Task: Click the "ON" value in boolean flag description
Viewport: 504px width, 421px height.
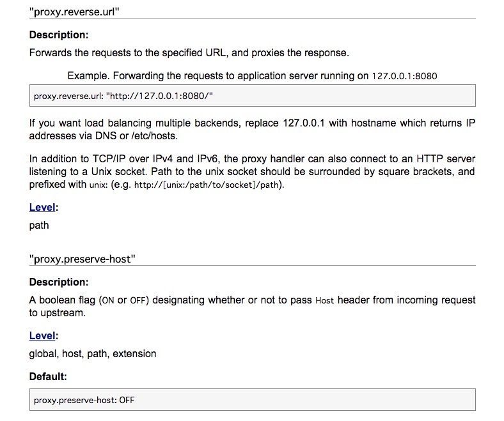Action: [107, 300]
